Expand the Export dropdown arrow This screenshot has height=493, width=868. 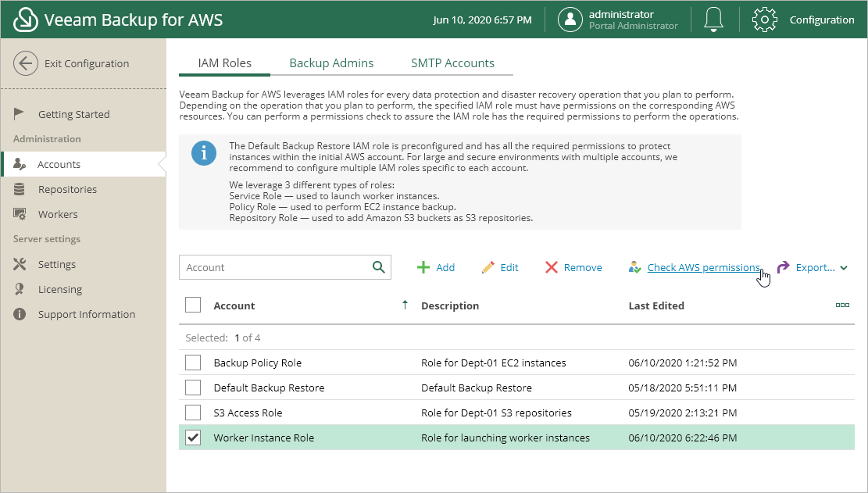click(844, 268)
